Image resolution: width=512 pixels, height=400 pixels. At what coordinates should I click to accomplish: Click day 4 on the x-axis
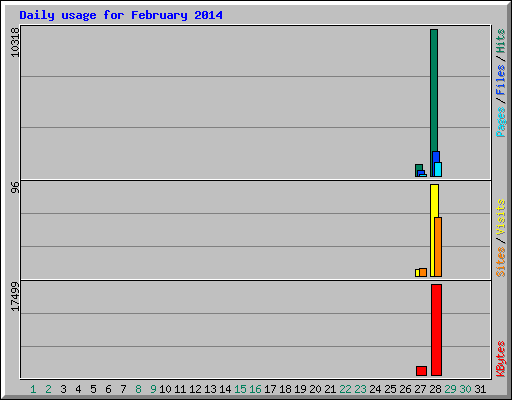point(78,389)
